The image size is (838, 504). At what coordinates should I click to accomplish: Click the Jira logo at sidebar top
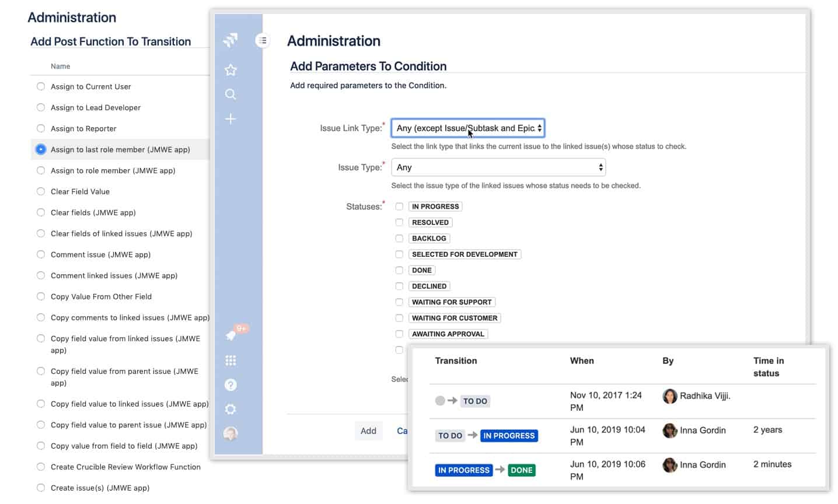pyautogui.click(x=231, y=41)
